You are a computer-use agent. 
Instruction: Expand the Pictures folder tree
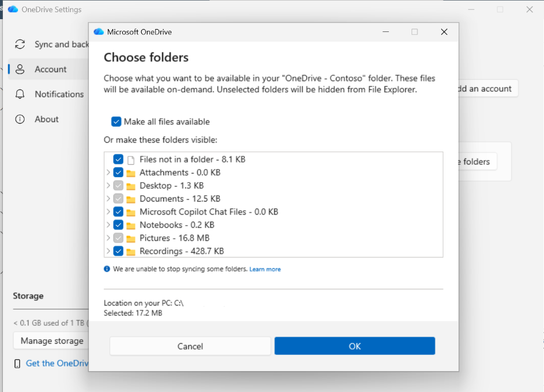108,238
